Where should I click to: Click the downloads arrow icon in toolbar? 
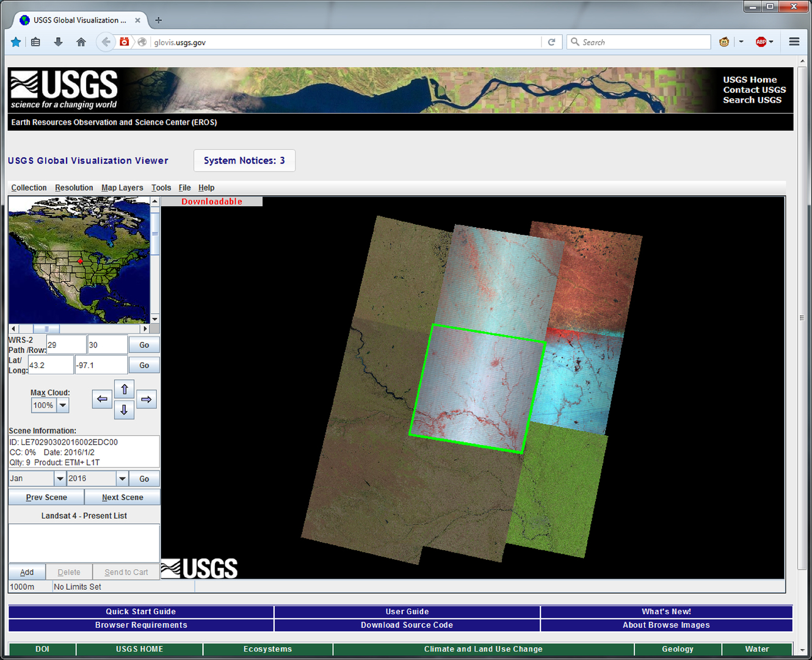coord(58,42)
